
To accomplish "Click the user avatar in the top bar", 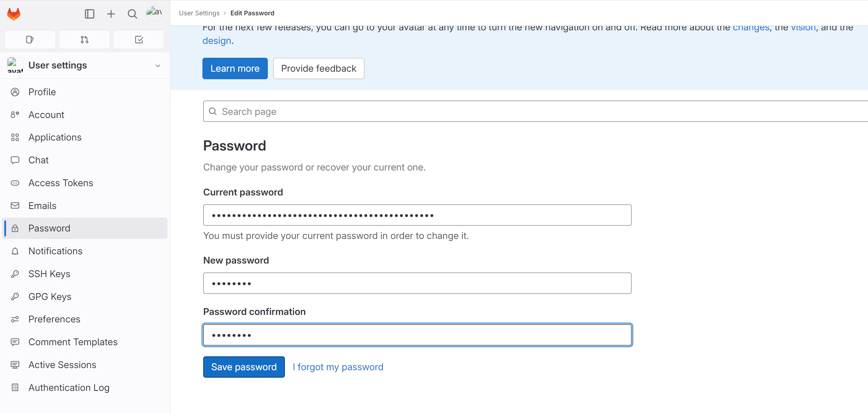I will tap(154, 13).
